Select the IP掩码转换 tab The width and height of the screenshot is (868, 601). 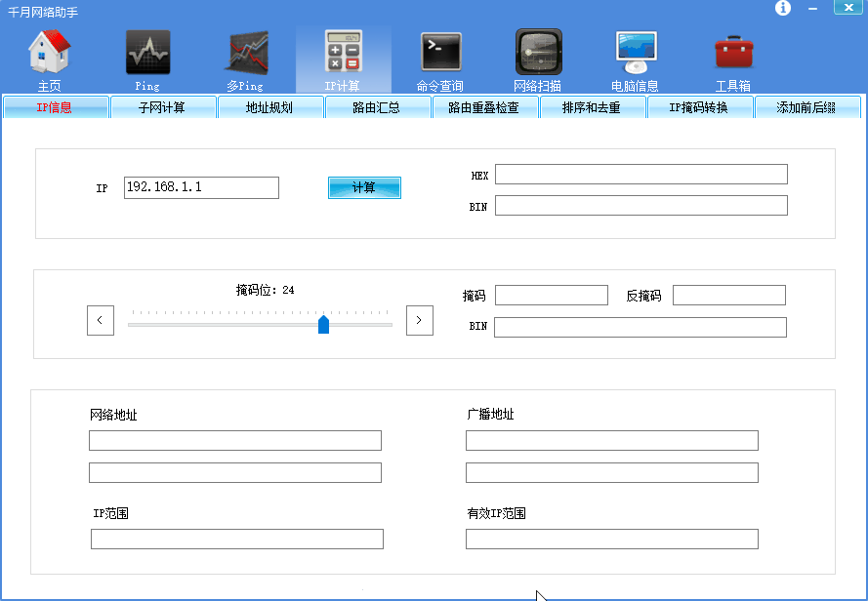(x=699, y=107)
